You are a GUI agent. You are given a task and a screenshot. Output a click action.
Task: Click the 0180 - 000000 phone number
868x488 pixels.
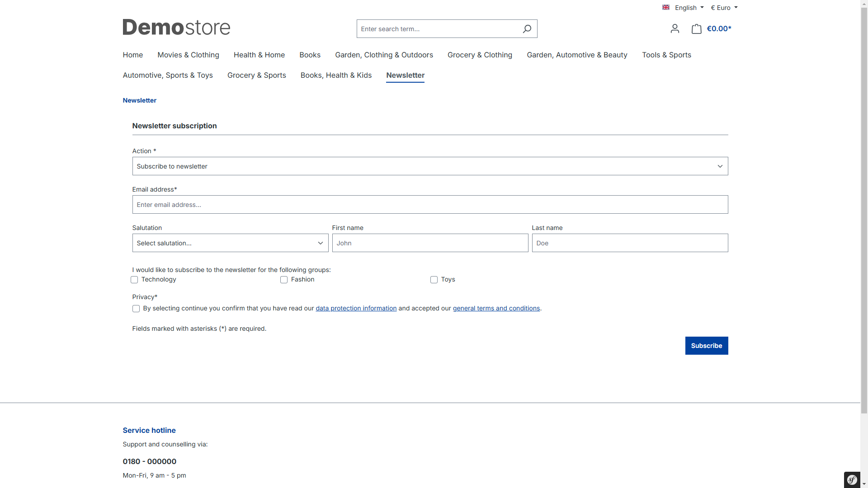tap(150, 461)
